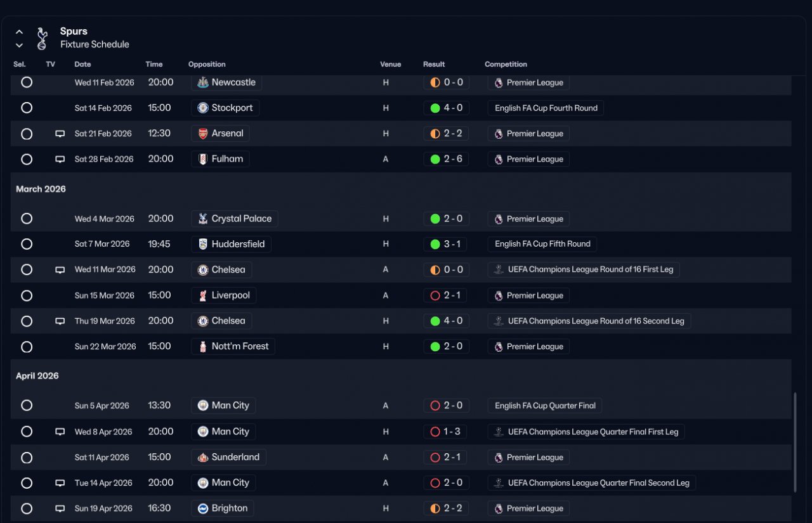This screenshot has height=523, width=812.
Task: Click the TV icon for Chelsea on 11 Mar
Action: pos(60,269)
